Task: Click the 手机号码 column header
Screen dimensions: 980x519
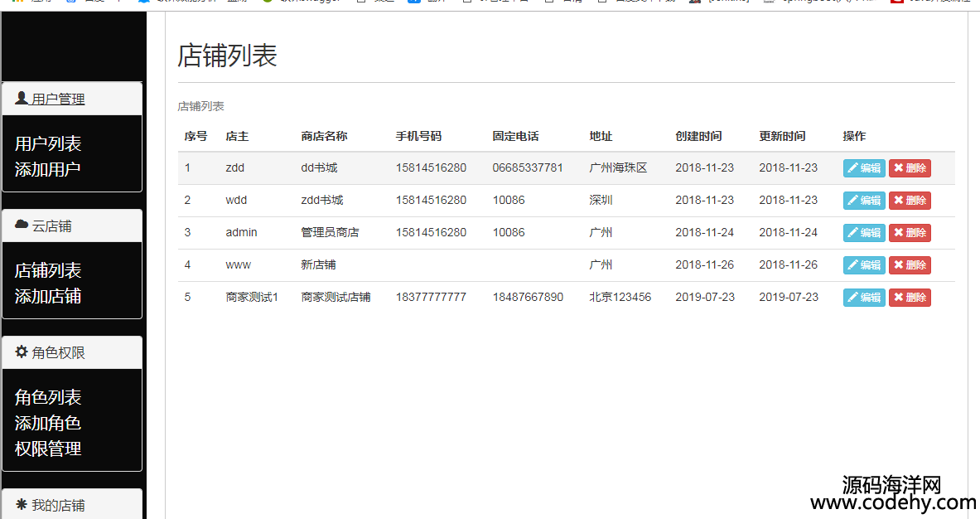Action: point(418,136)
